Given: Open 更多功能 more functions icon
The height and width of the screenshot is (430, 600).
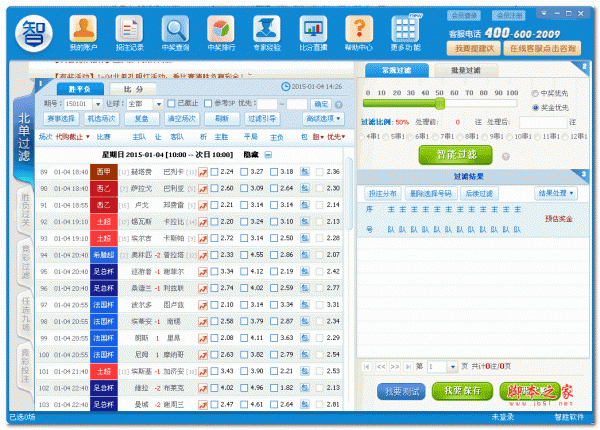Looking at the screenshot, I should point(406,33).
